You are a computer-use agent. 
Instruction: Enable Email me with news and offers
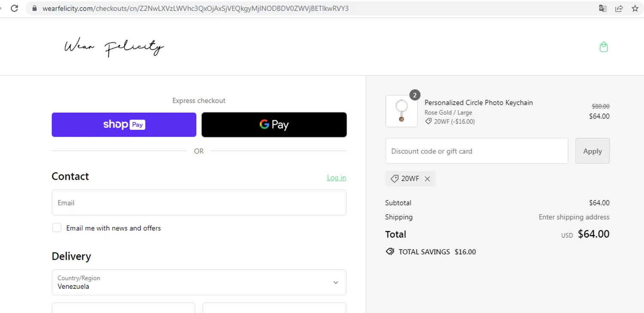pyautogui.click(x=57, y=228)
